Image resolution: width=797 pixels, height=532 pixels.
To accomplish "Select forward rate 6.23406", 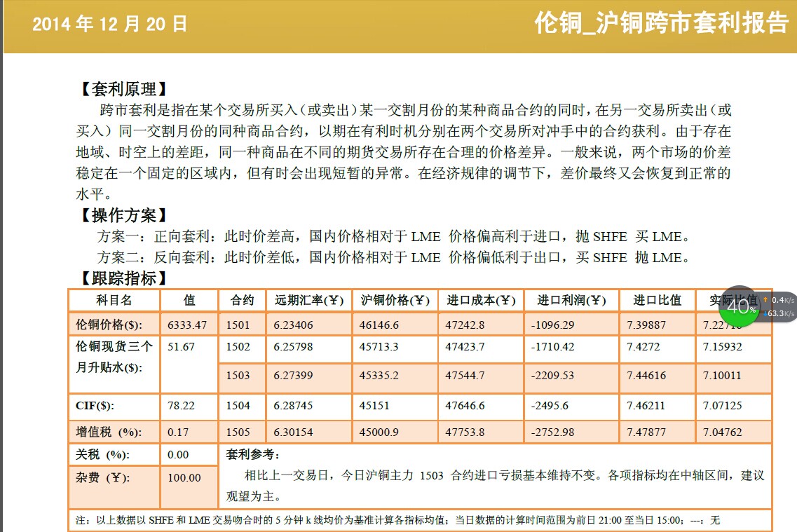I will (x=293, y=325).
